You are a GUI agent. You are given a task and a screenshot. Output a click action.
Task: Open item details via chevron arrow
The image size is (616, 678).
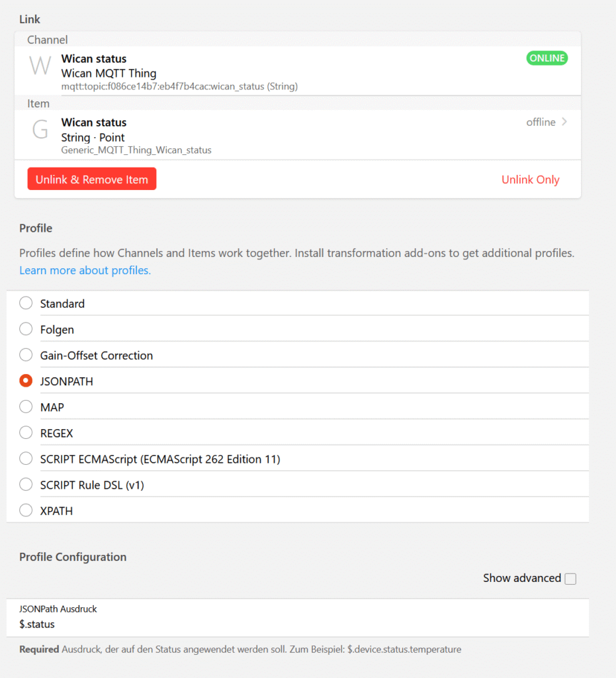[564, 122]
